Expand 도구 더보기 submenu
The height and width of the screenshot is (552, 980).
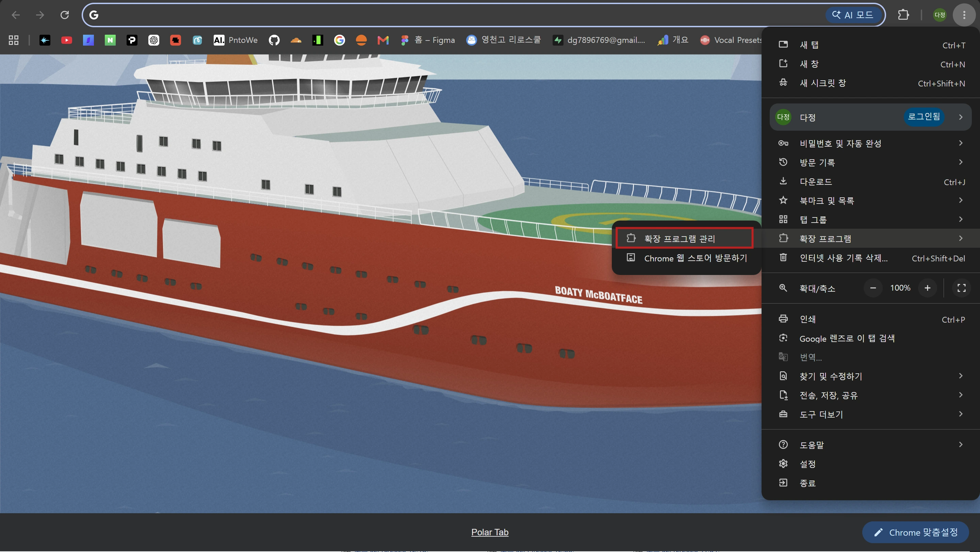pos(870,414)
